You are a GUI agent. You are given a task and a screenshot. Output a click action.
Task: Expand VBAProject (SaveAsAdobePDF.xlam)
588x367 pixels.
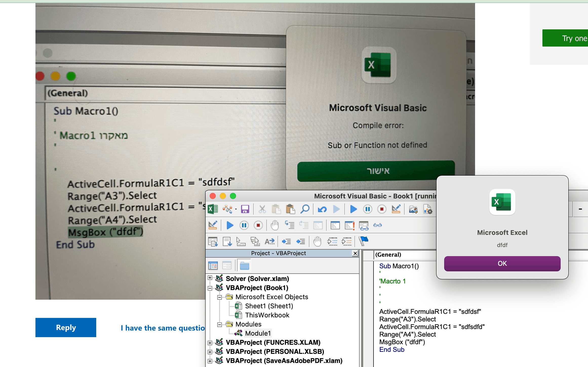(x=210, y=361)
